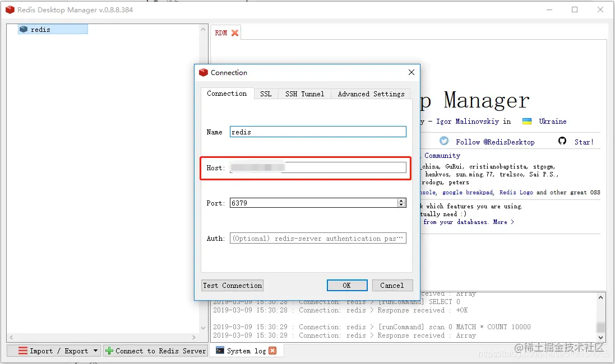Click the Auth password field
Screen dimensions: 615x364
pos(318,238)
